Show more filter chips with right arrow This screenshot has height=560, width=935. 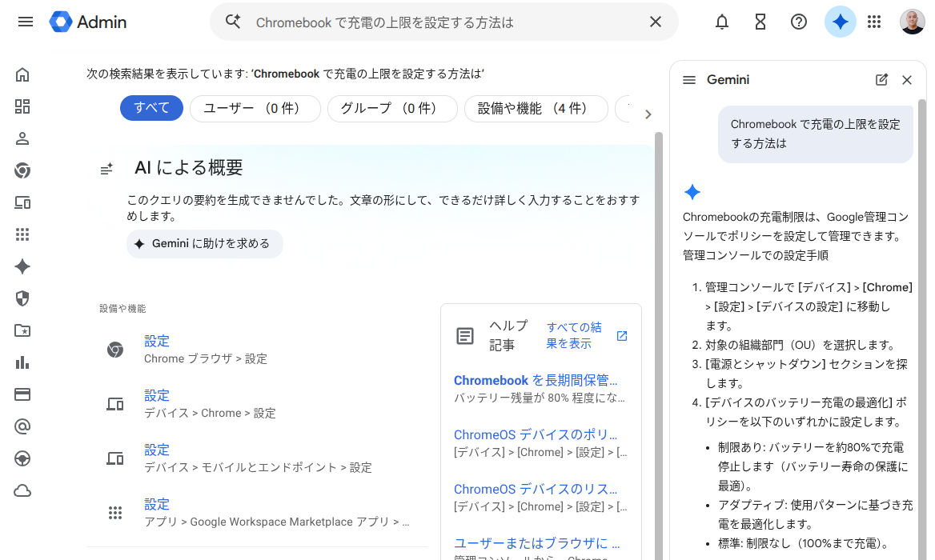[648, 114]
